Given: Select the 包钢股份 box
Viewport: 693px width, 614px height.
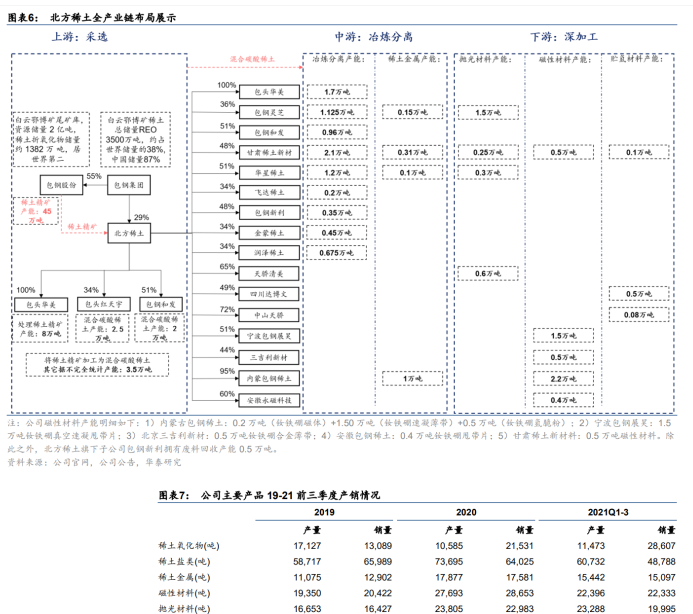Looking at the screenshot, I should 61,185.
